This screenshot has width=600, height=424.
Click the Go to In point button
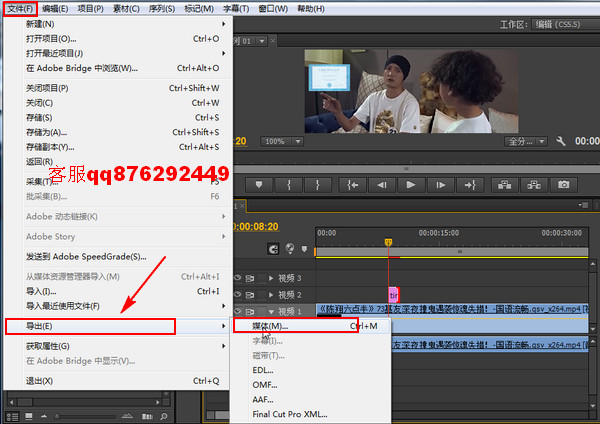click(353, 185)
